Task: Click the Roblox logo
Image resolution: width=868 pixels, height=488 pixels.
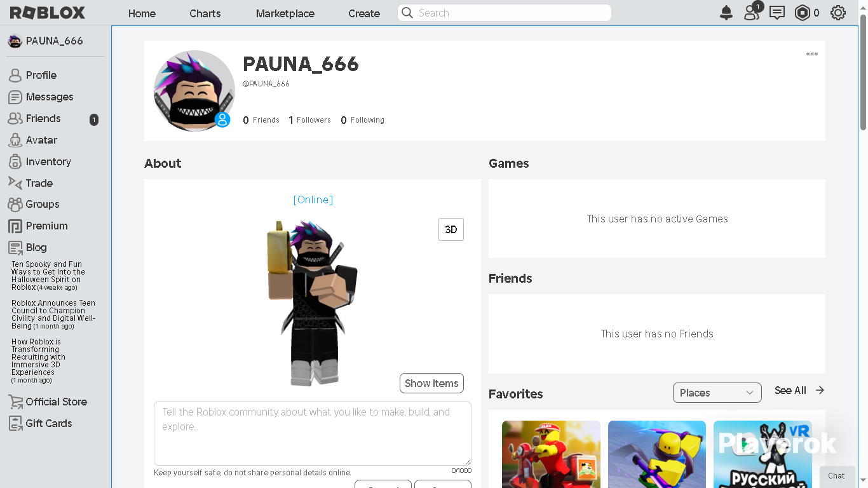Action: coord(48,13)
